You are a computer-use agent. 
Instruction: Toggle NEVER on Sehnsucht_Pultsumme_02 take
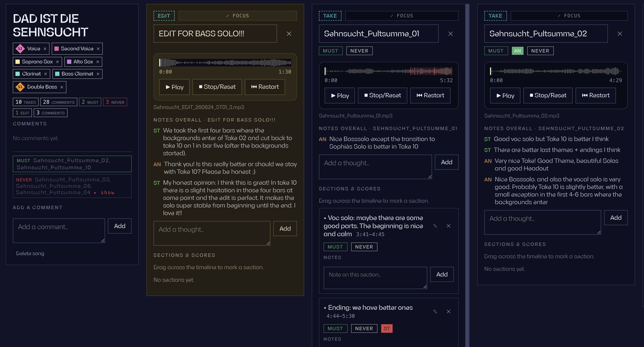click(x=540, y=51)
